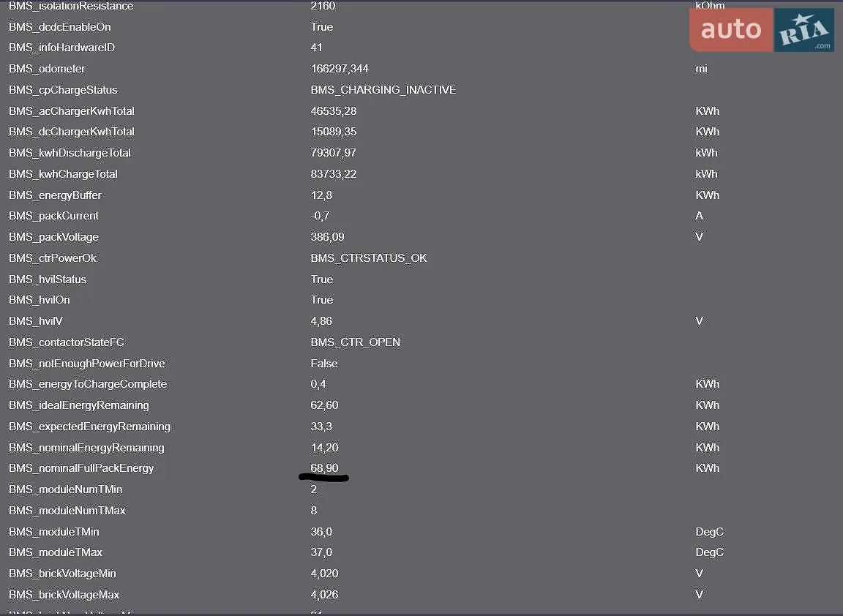Select BMS_expectedEnergyRemaining label
Viewport: 843px width, 616px height.
(90, 427)
